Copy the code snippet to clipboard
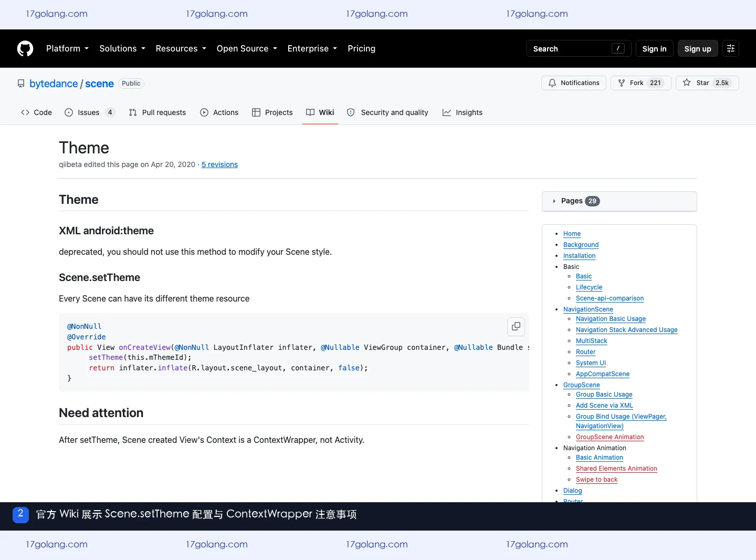This screenshot has height=560, width=756. click(x=516, y=326)
